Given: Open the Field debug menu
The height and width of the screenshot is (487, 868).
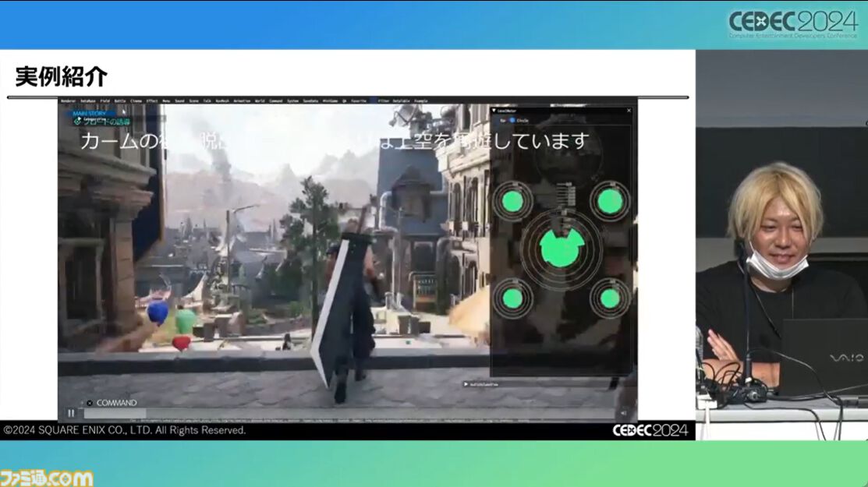Looking at the screenshot, I should (x=105, y=101).
